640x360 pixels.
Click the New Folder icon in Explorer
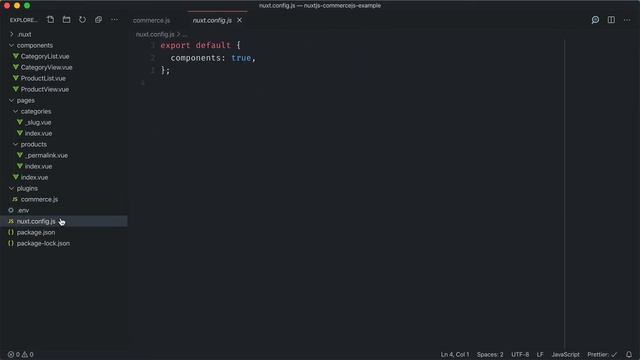point(66,20)
